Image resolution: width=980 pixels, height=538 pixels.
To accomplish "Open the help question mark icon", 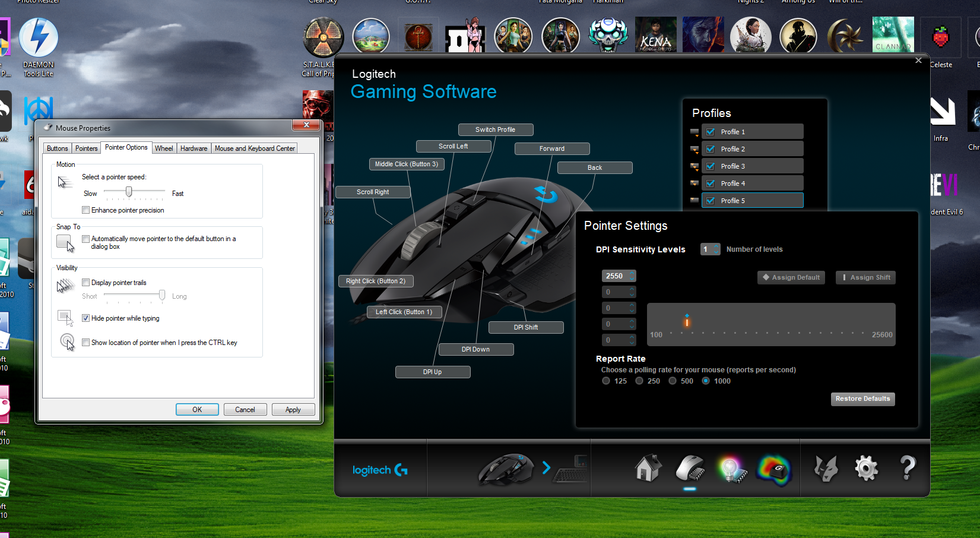I will (x=908, y=468).
